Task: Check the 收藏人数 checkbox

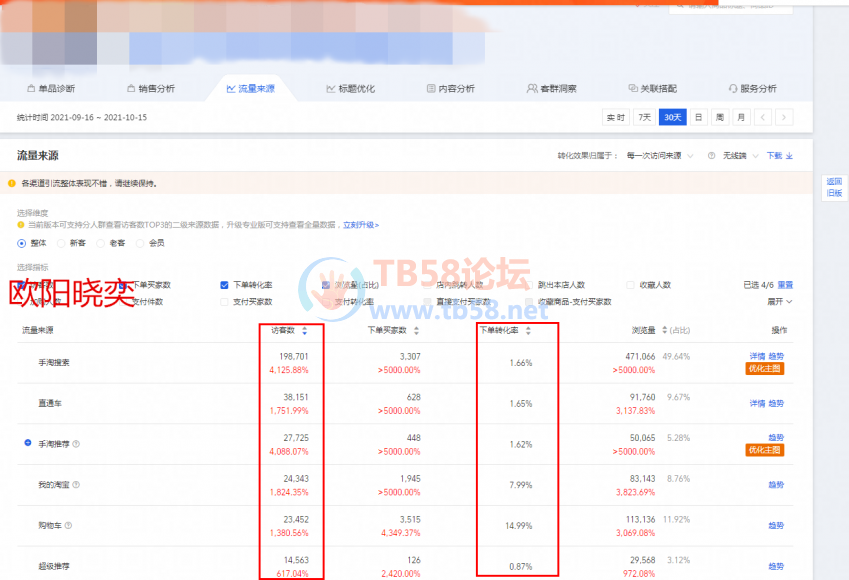Action: click(x=630, y=285)
